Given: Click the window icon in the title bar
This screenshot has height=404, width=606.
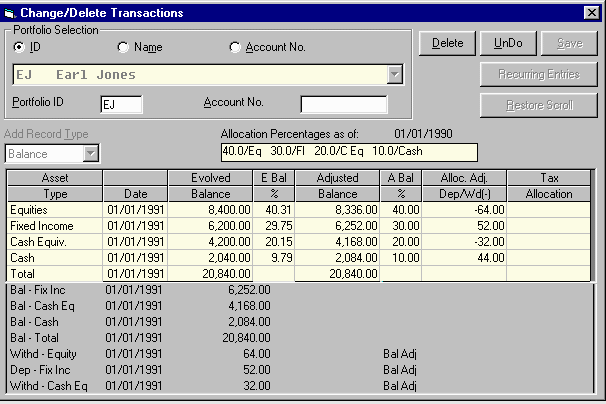Looking at the screenshot, I should pyautogui.click(x=10, y=13).
